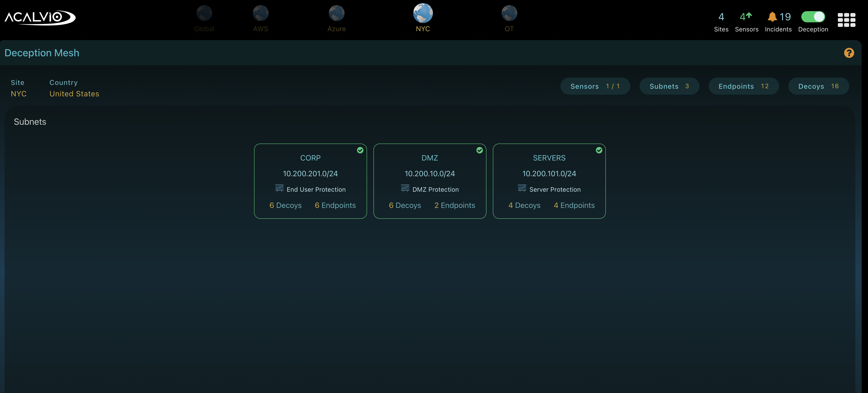Click 4 Decoys on SERVERS card
This screenshot has height=393, width=868.
click(x=524, y=205)
